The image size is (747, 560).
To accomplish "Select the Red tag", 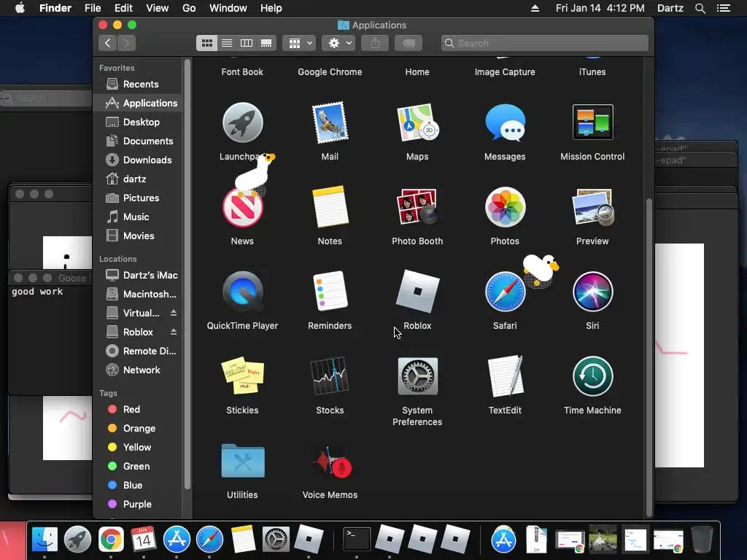I will tap(138, 410).
